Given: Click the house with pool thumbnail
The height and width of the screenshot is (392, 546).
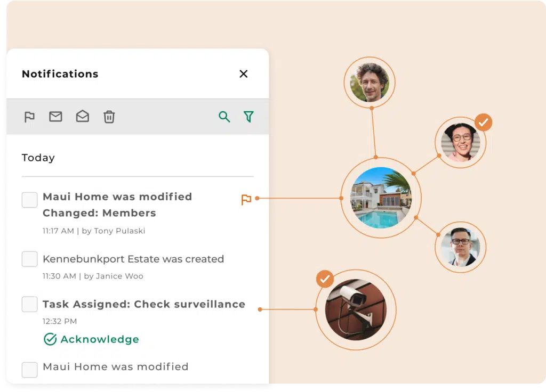Looking at the screenshot, I should click(381, 198).
